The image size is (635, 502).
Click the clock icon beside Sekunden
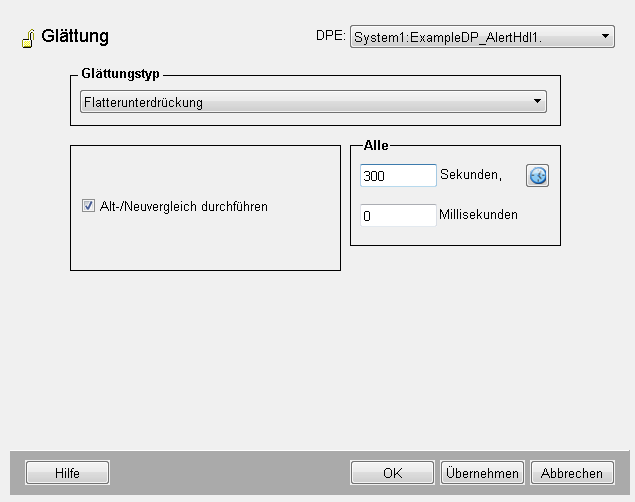(537, 176)
